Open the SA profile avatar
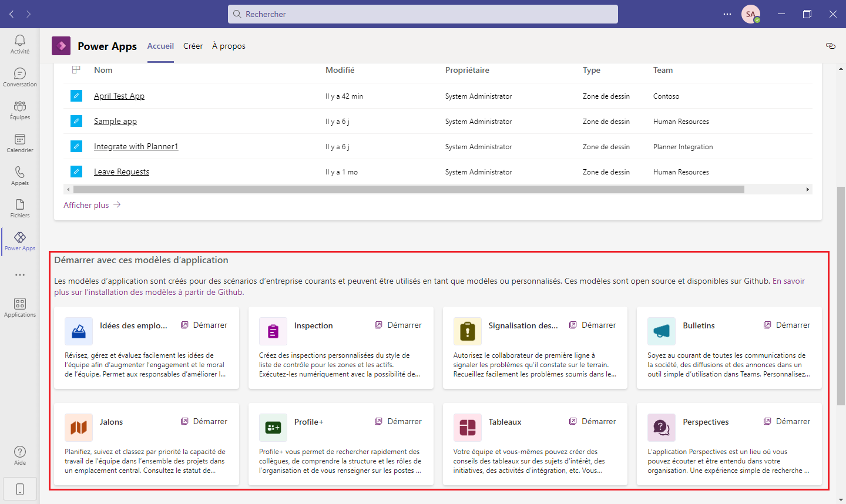The image size is (846, 504). (751, 14)
